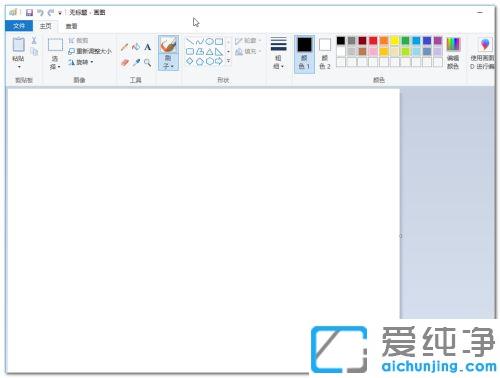Open Paint 3D editing button
This screenshot has height=378, width=500.
point(482,53)
